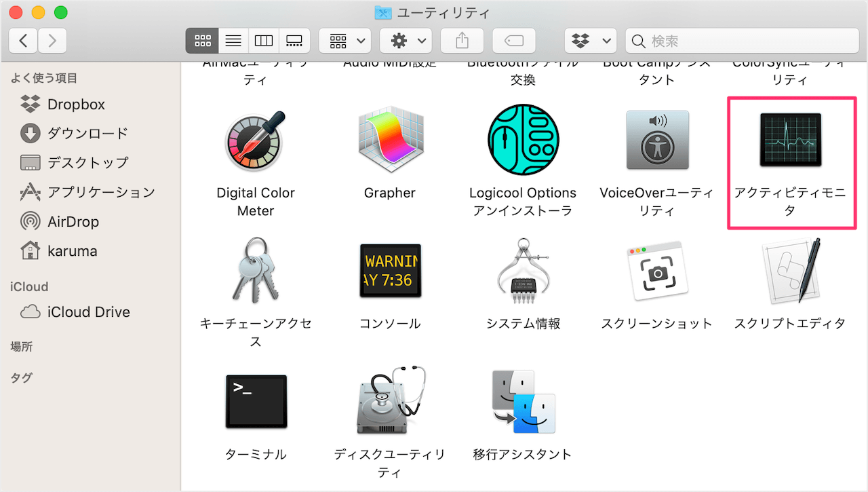This screenshot has width=868, height=492.
Task: Open the Dropbox toolbar dropdown
Action: [590, 41]
